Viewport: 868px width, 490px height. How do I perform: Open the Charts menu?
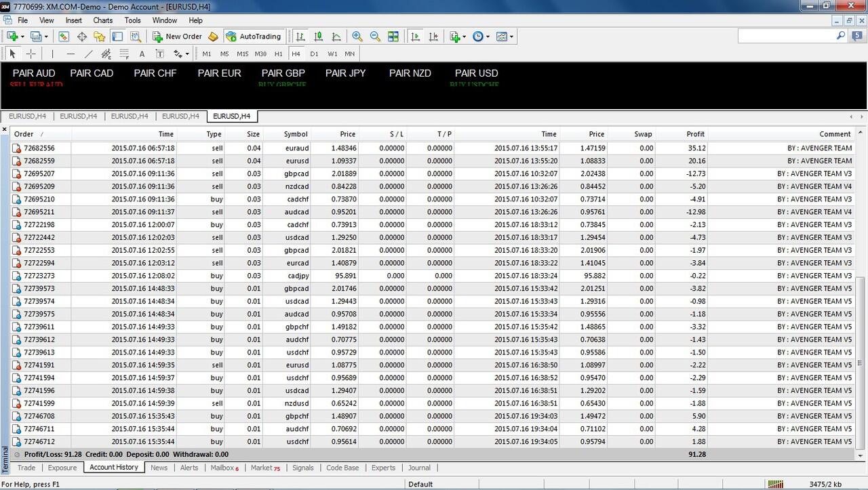pyautogui.click(x=103, y=20)
